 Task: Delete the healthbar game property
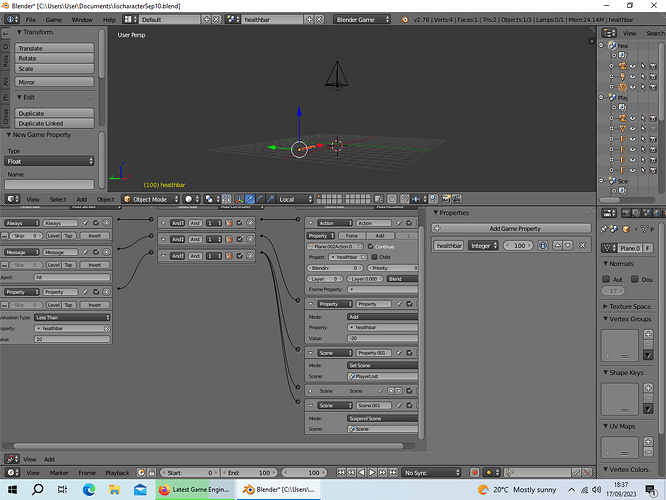coord(583,246)
